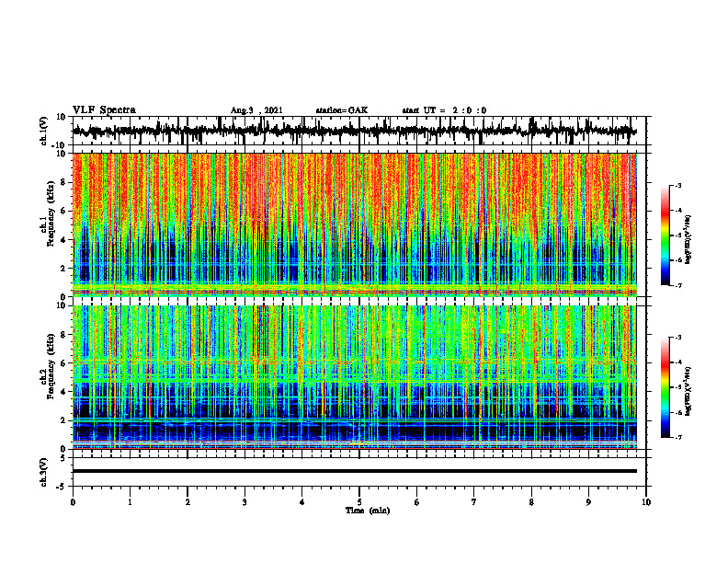The height and width of the screenshot is (563, 728).
Task: Click the "-7" label on ch.1 colorbar
Action: [x=678, y=285]
